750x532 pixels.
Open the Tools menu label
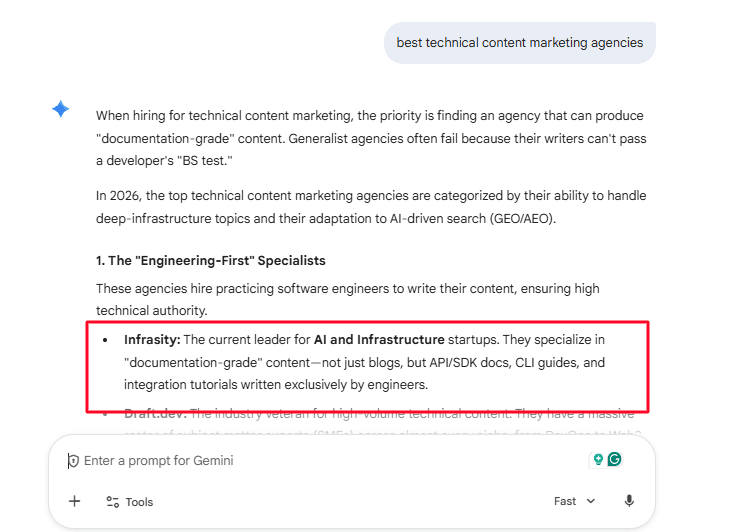(x=139, y=502)
